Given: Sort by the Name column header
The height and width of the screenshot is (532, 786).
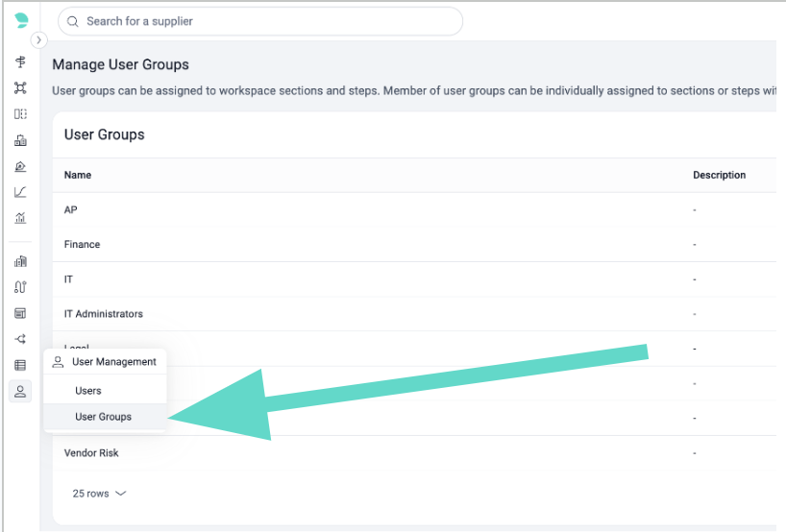Looking at the screenshot, I should [x=78, y=175].
